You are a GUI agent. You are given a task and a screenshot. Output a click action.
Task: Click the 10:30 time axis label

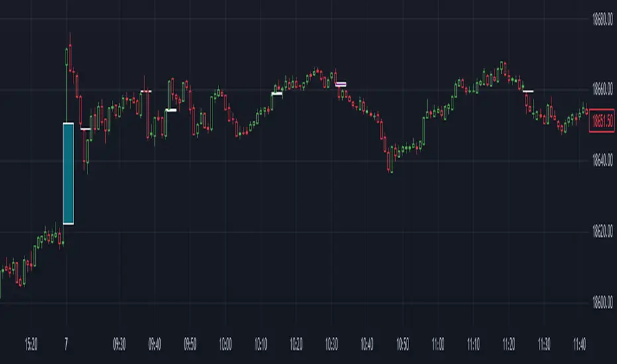coord(331,344)
